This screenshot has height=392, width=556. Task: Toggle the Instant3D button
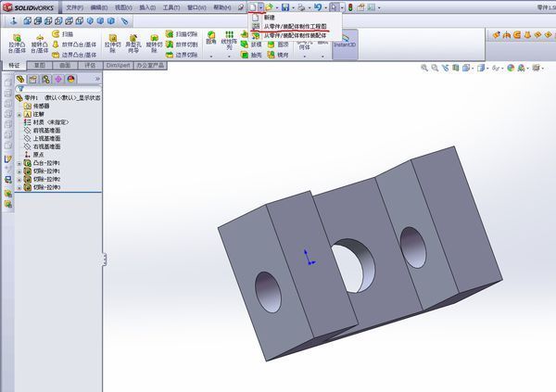(345, 44)
